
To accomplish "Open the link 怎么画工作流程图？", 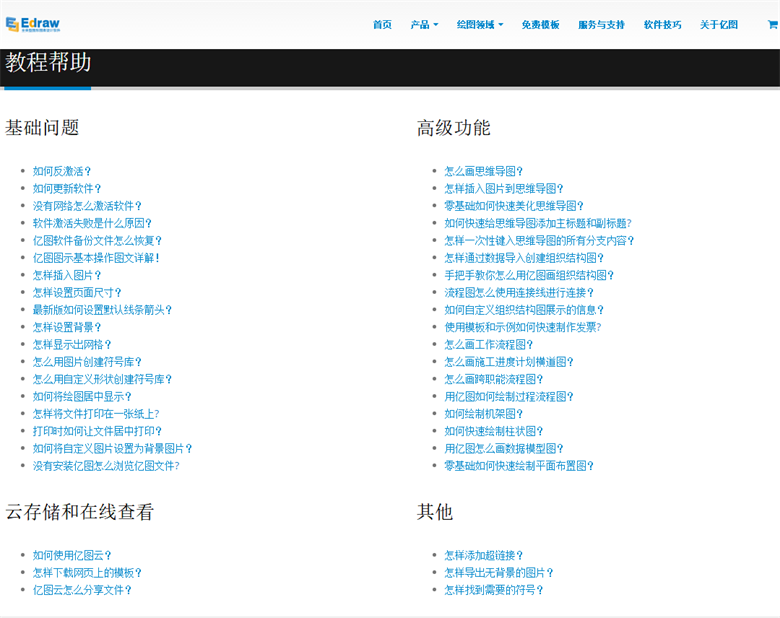I will (488, 344).
